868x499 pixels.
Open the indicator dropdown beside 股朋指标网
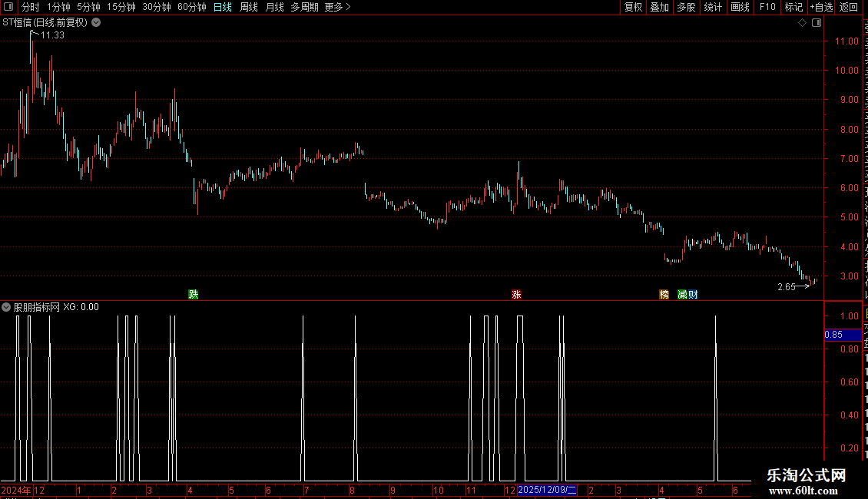6,307
